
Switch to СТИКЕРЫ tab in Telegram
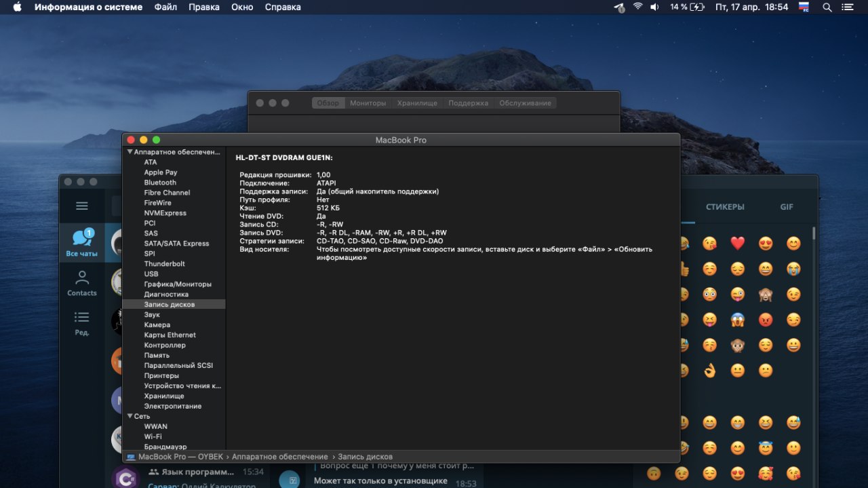pos(725,207)
